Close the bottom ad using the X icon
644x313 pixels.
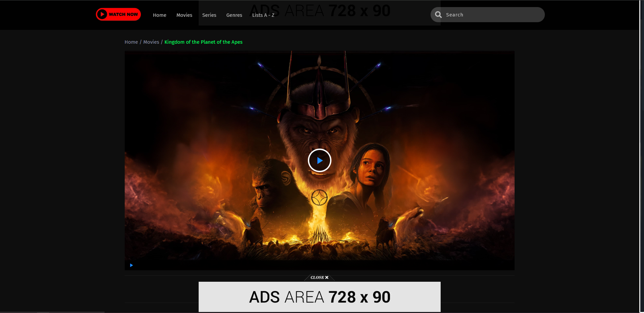[x=327, y=277]
